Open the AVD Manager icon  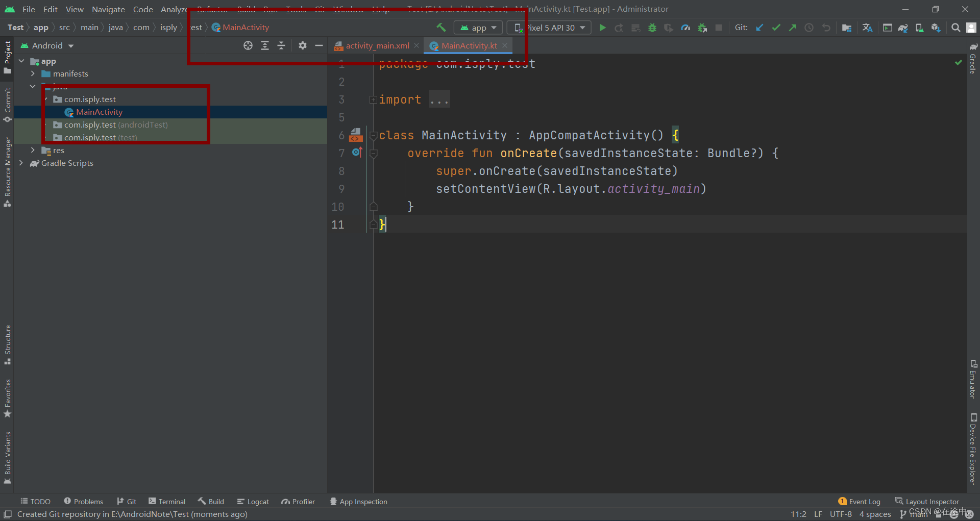pos(919,28)
